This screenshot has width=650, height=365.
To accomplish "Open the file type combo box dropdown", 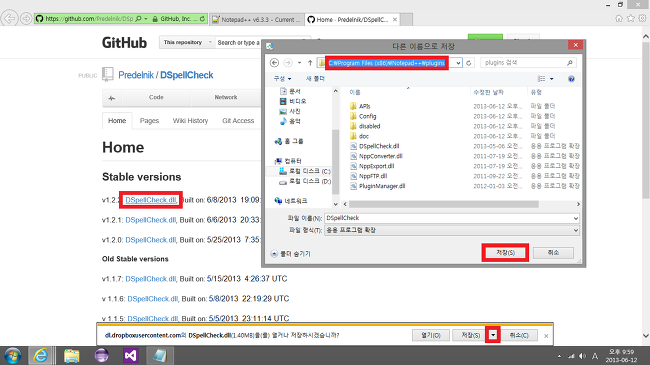I will click(x=576, y=230).
